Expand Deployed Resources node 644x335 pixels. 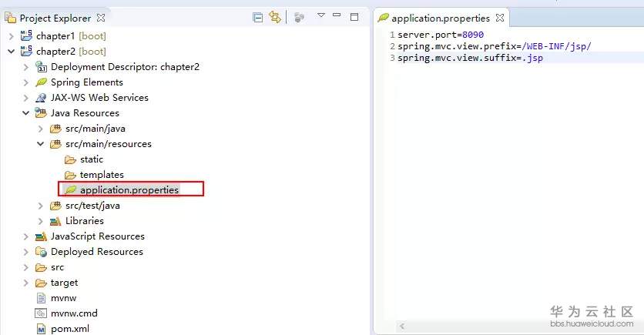[26, 252]
